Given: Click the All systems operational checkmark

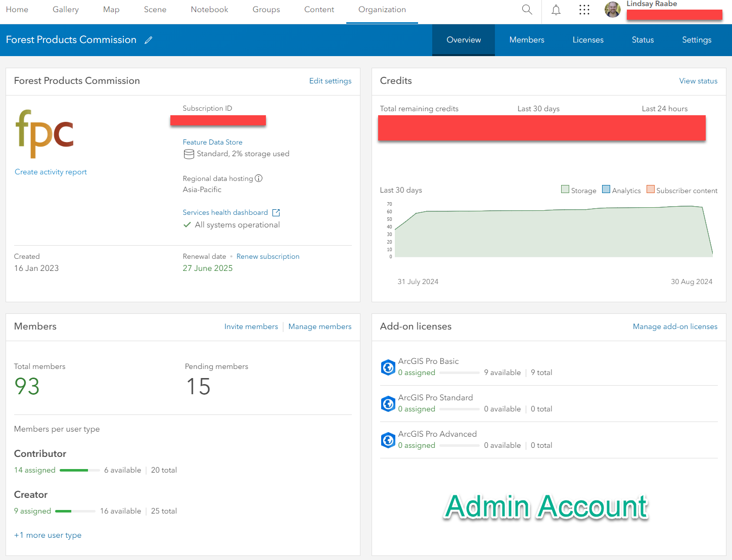Looking at the screenshot, I should (x=187, y=225).
